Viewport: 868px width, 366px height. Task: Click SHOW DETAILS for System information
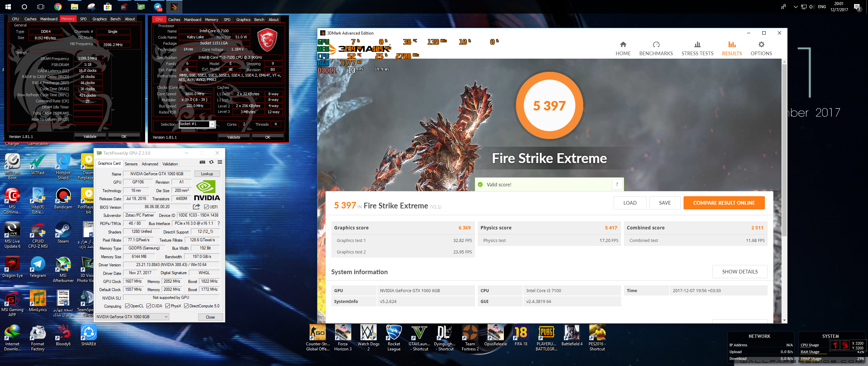click(740, 272)
